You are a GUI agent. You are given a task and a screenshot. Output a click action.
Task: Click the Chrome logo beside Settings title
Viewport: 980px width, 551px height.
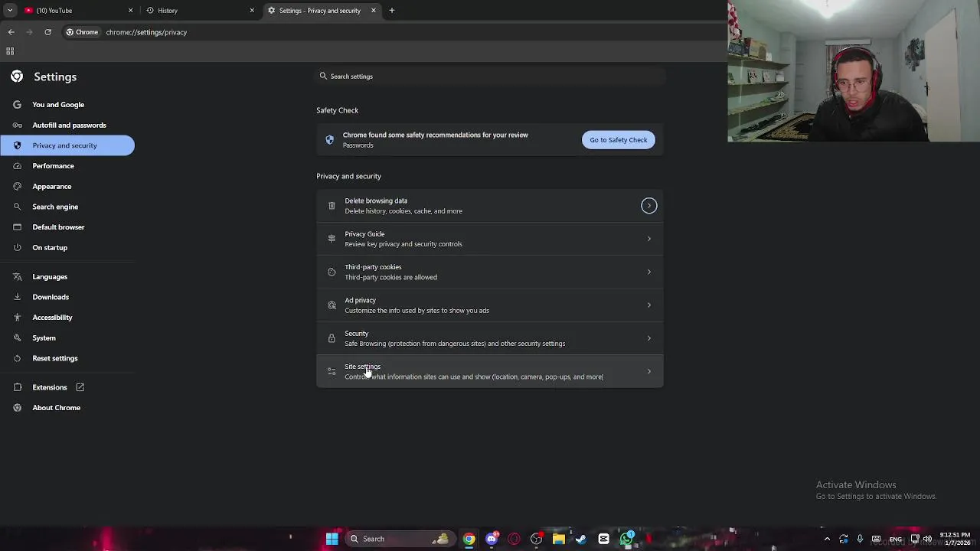(x=17, y=77)
